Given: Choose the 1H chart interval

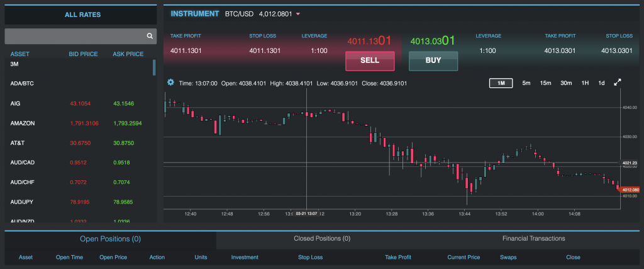Looking at the screenshot, I should coord(585,83).
